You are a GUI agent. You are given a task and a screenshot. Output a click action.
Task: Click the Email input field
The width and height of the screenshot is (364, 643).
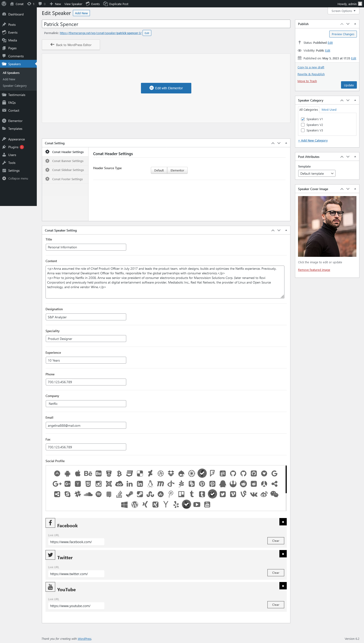pos(86,425)
